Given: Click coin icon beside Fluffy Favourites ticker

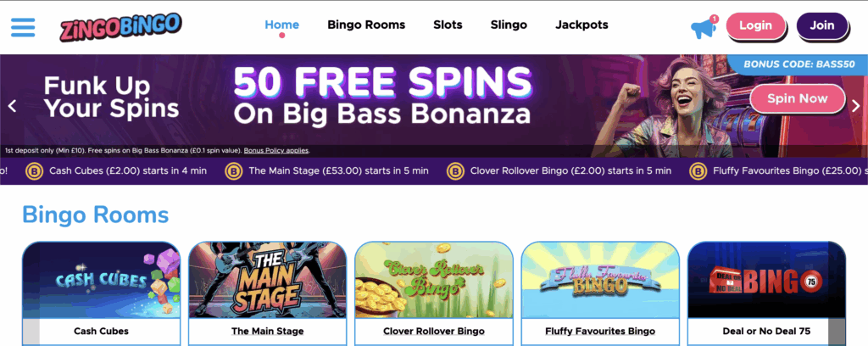Looking at the screenshot, I should (x=699, y=170).
